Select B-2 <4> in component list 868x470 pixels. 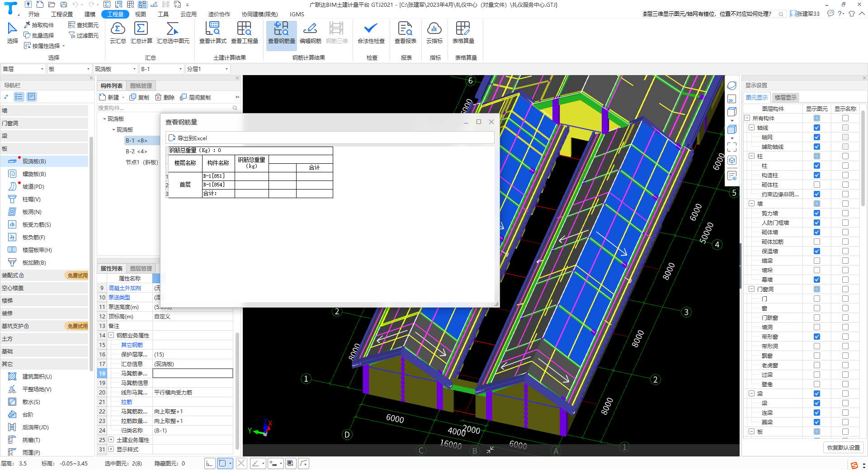point(137,151)
